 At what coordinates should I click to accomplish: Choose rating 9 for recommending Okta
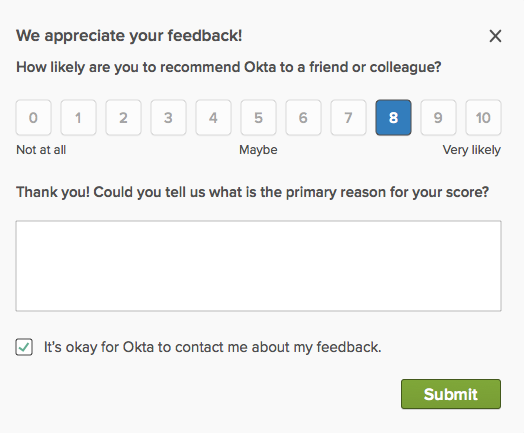[438, 118]
